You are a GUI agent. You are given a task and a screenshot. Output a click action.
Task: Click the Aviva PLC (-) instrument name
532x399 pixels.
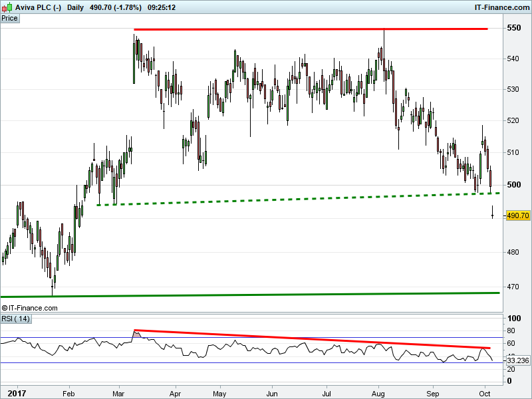(x=38, y=7)
